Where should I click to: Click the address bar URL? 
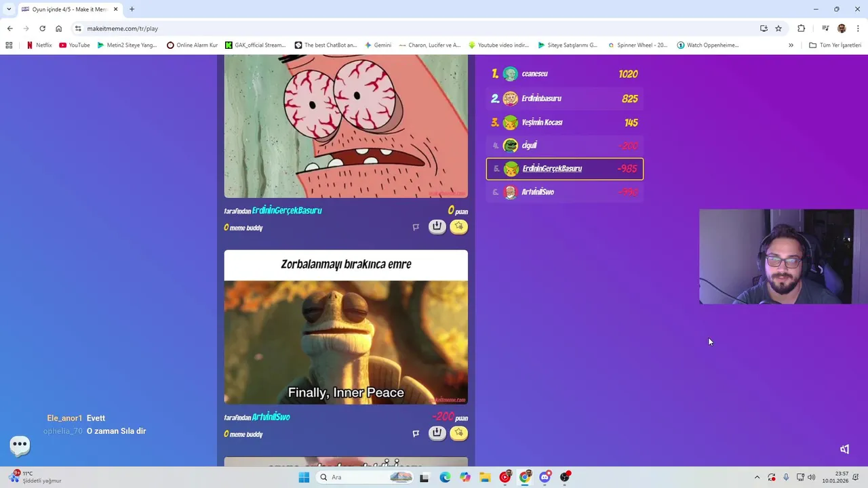click(122, 28)
